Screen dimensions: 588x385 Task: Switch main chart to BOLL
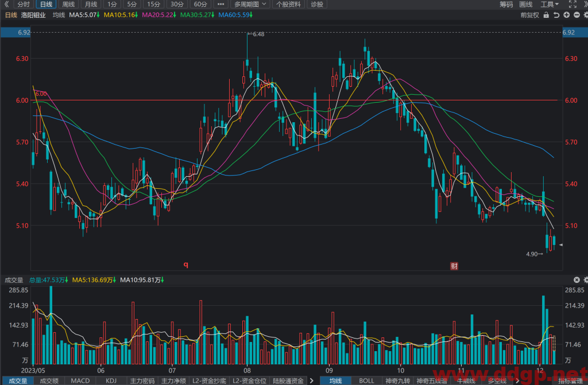(x=366, y=381)
